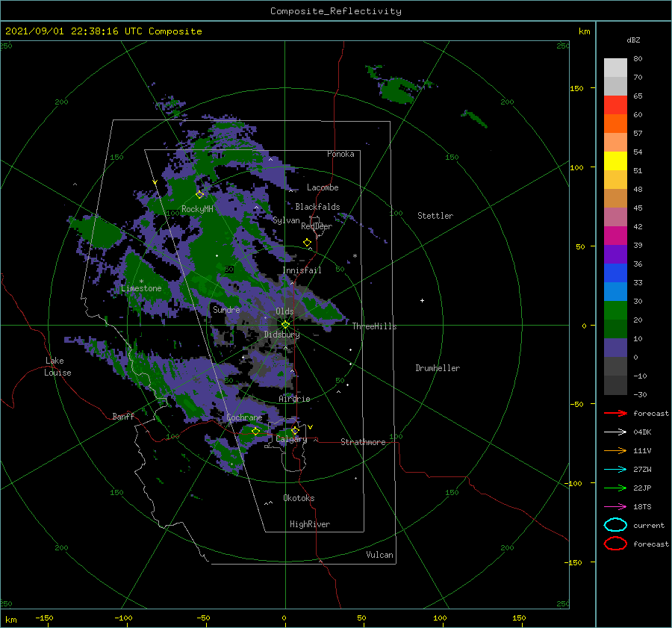Screen dimensions: 672x628
Task: Click the Calgary city label
Action: 291,439
